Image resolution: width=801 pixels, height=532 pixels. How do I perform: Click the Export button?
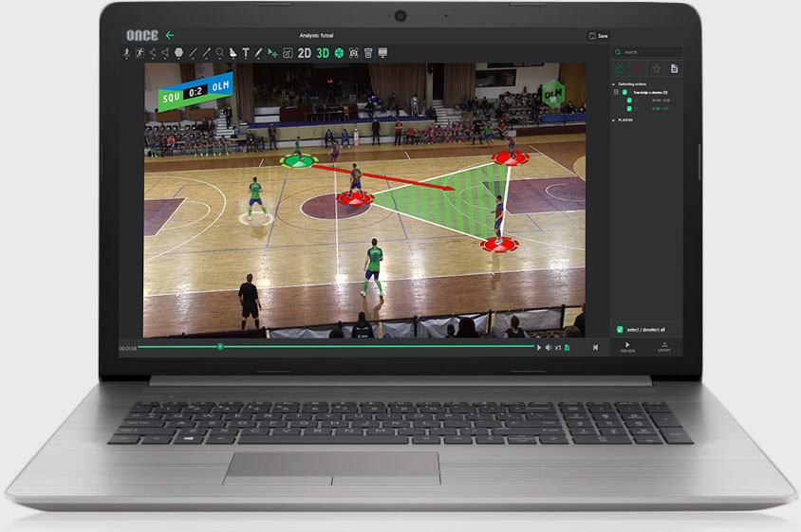pos(664,347)
